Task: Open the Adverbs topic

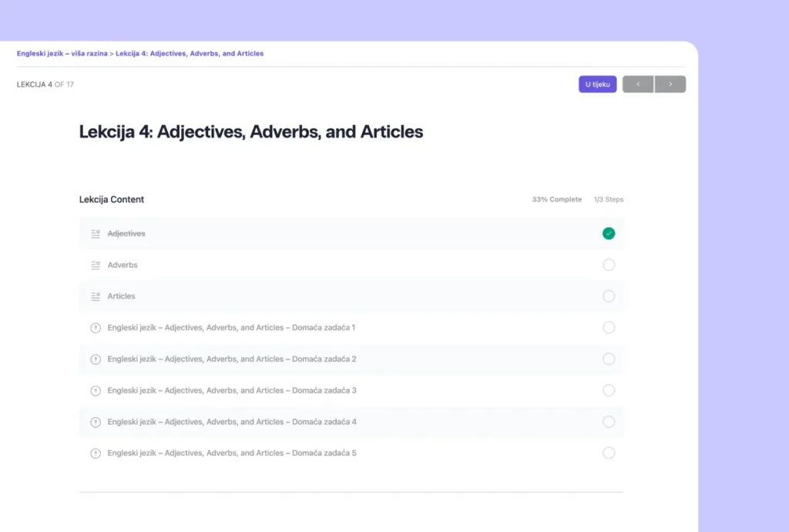Action: click(123, 265)
